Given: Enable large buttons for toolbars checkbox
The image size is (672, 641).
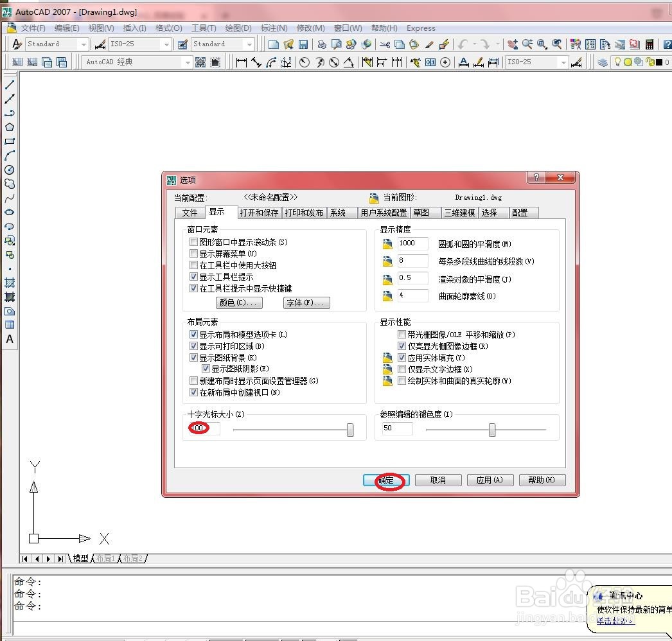Looking at the screenshot, I should [x=193, y=265].
